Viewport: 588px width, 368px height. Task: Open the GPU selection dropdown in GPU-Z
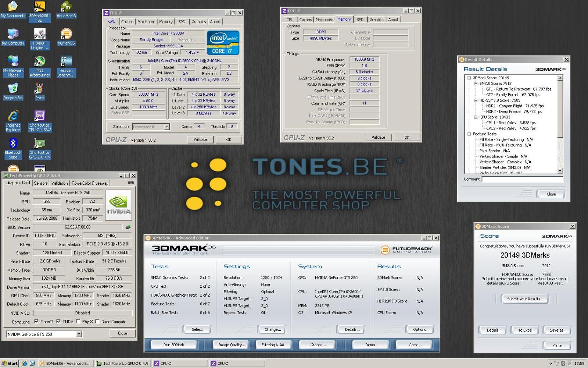(x=79, y=334)
